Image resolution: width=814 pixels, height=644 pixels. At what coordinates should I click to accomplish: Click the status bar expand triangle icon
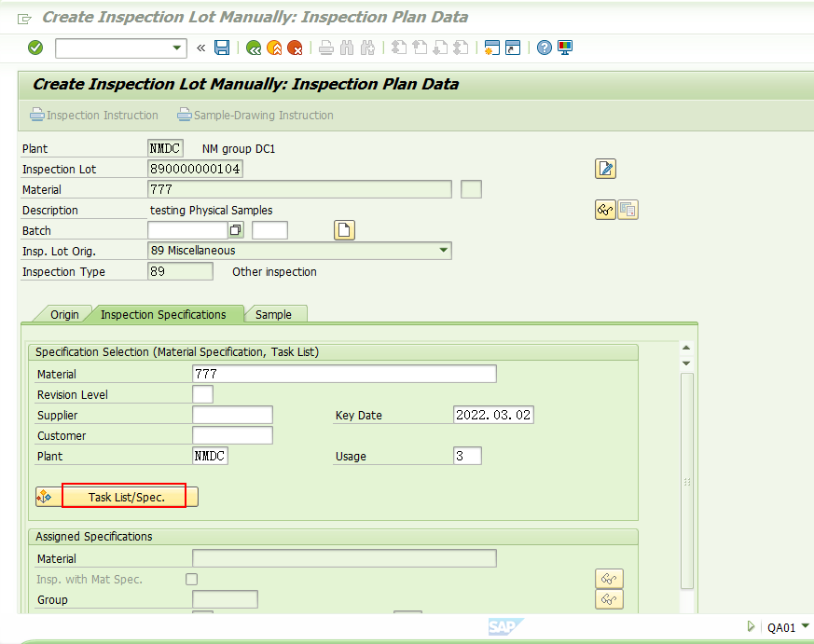[x=751, y=626]
